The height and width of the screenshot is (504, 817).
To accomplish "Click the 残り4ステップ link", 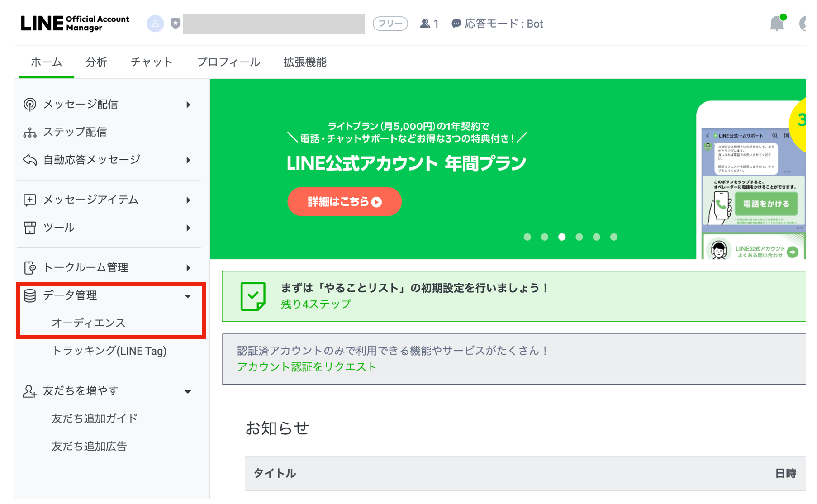I will click(x=316, y=304).
